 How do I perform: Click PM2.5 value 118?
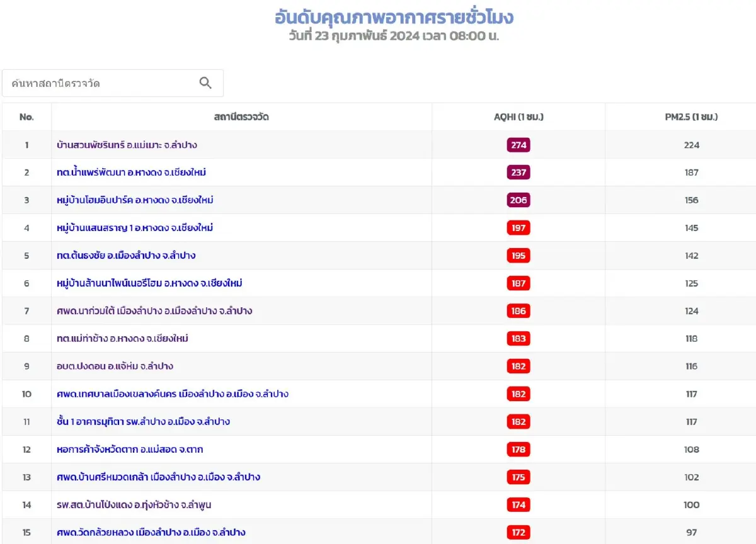coord(692,339)
